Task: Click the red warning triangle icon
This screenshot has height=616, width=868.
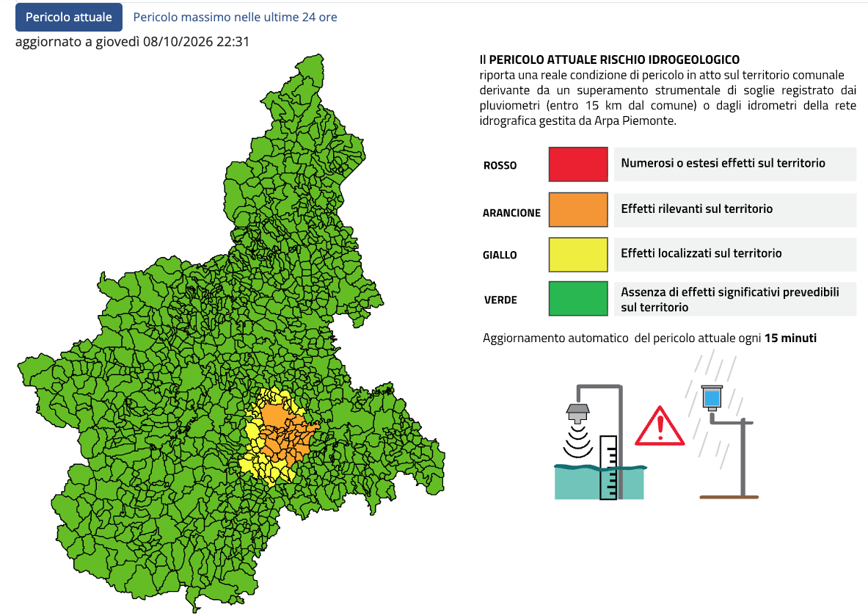Action: (x=660, y=427)
